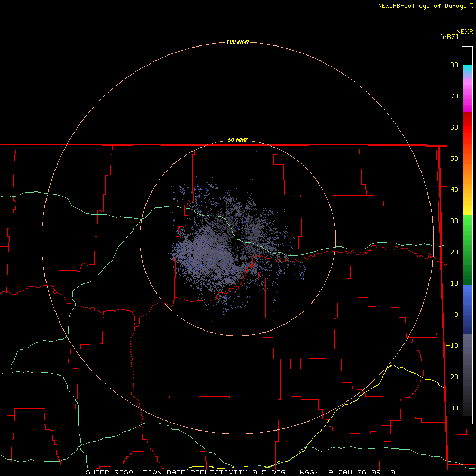Click the 50 dBZ scale value
Screen dimensions: 476x476
pos(454,159)
